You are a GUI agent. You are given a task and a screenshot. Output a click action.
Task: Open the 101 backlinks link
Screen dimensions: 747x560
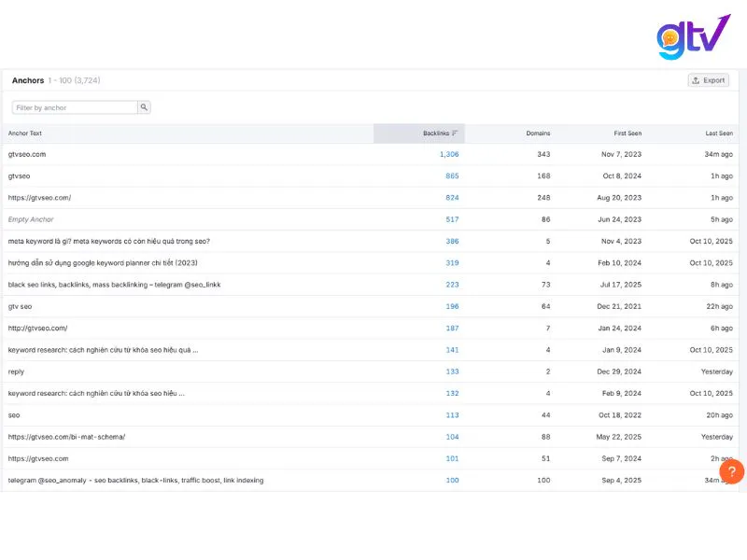[x=452, y=458]
